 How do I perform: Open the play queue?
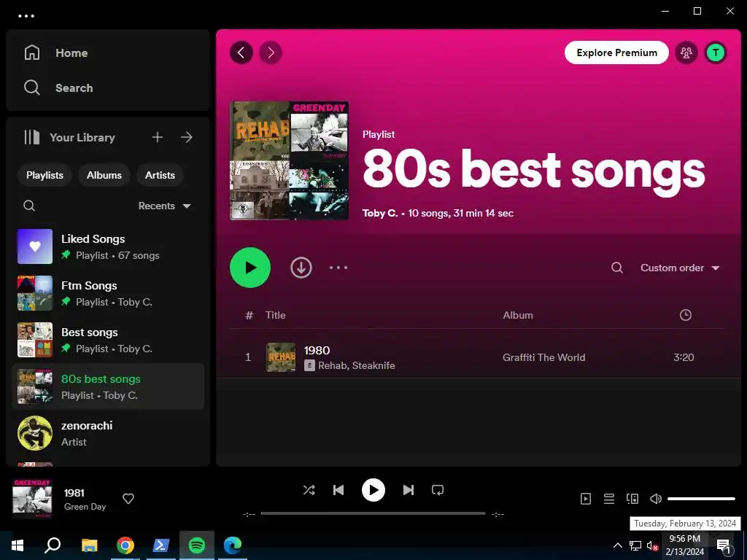[x=609, y=499]
